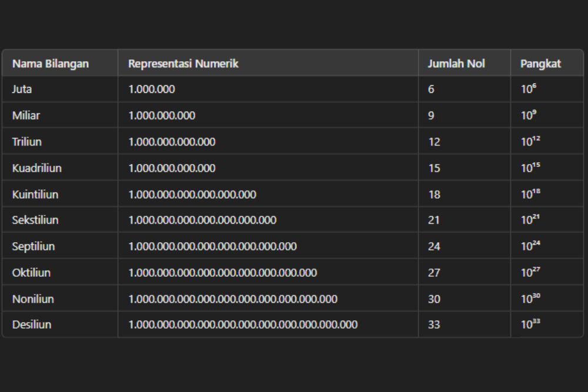Select the Oktiliun name cell
The width and height of the screenshot is (588, 392).
click(x=31, y=273)
